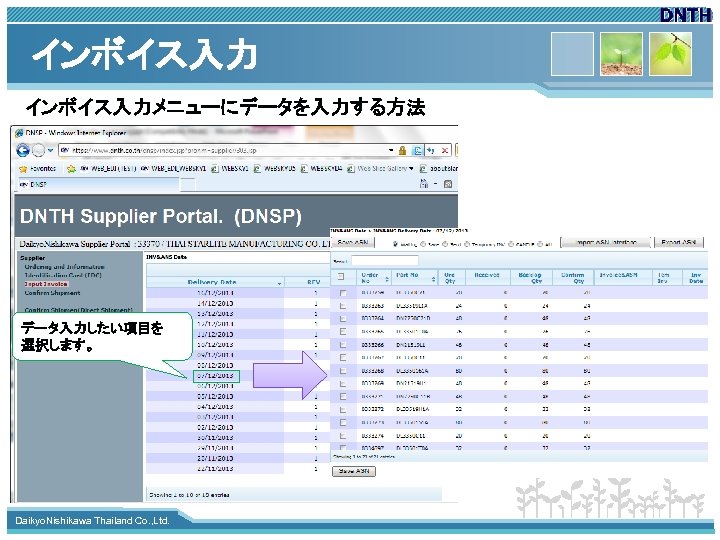Click the REV column header

tap(314, 282)
